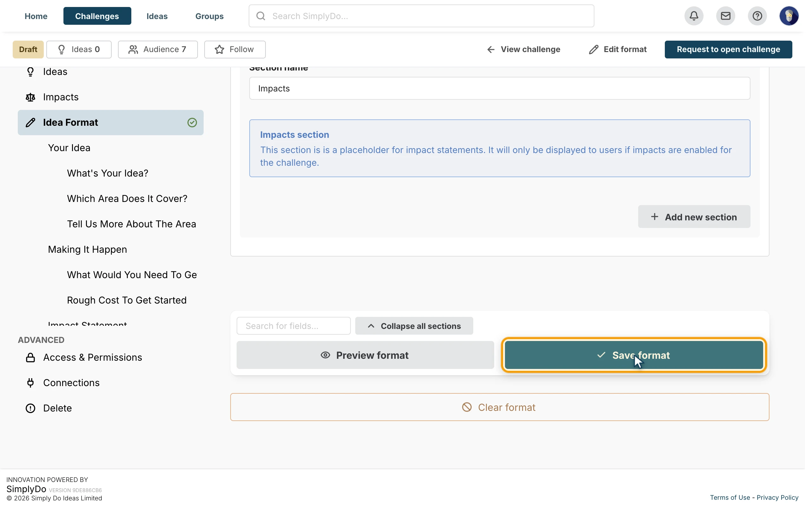The image size is (812, 508).
Task: Open Access & Permissions
Action: [x=111, y=357]
